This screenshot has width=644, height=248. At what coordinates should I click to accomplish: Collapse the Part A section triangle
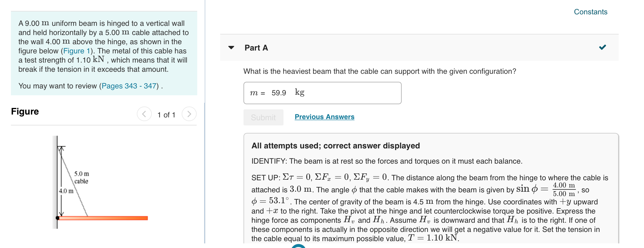pos(232,48)
